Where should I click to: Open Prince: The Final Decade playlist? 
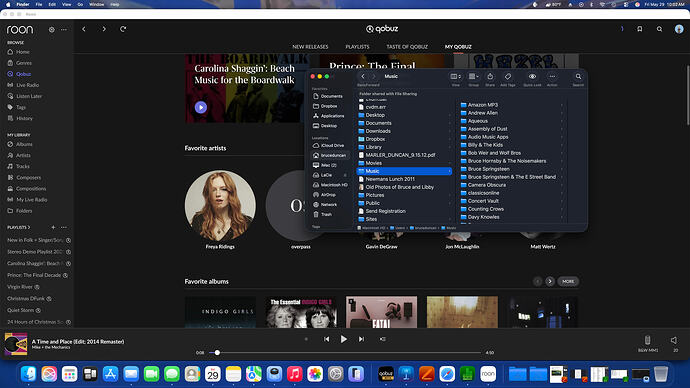tap(34, 275)
